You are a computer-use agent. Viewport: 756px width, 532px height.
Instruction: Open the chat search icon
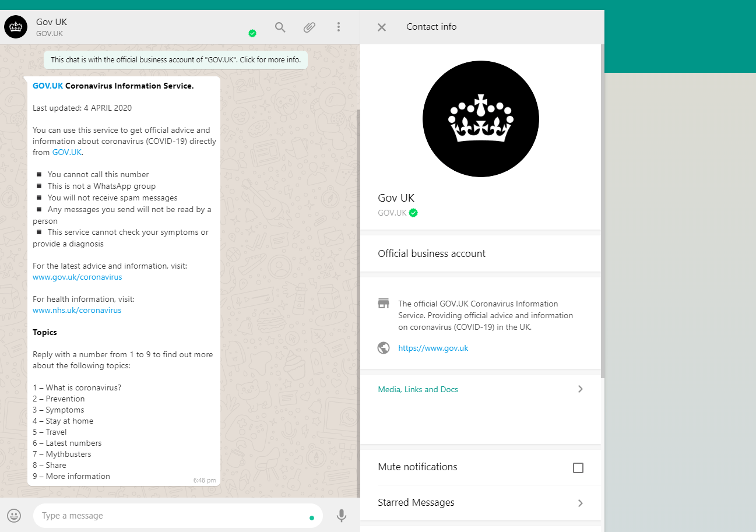point(280,27)
